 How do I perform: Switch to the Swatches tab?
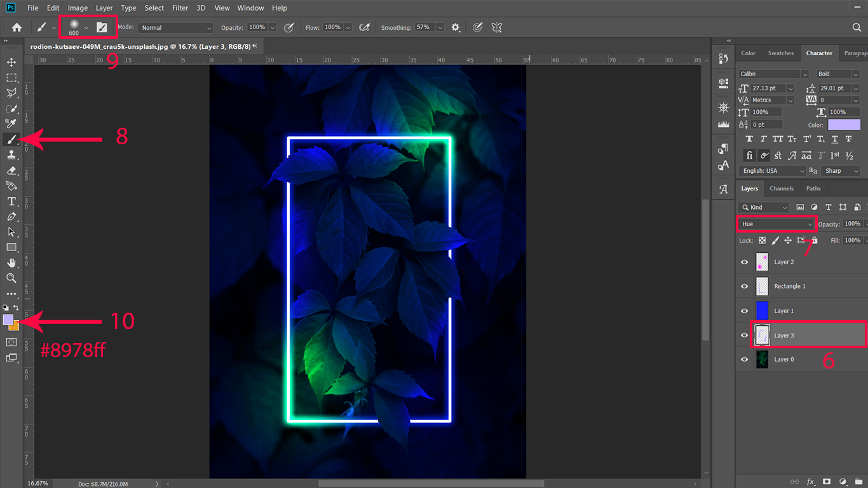coord(780,53)
